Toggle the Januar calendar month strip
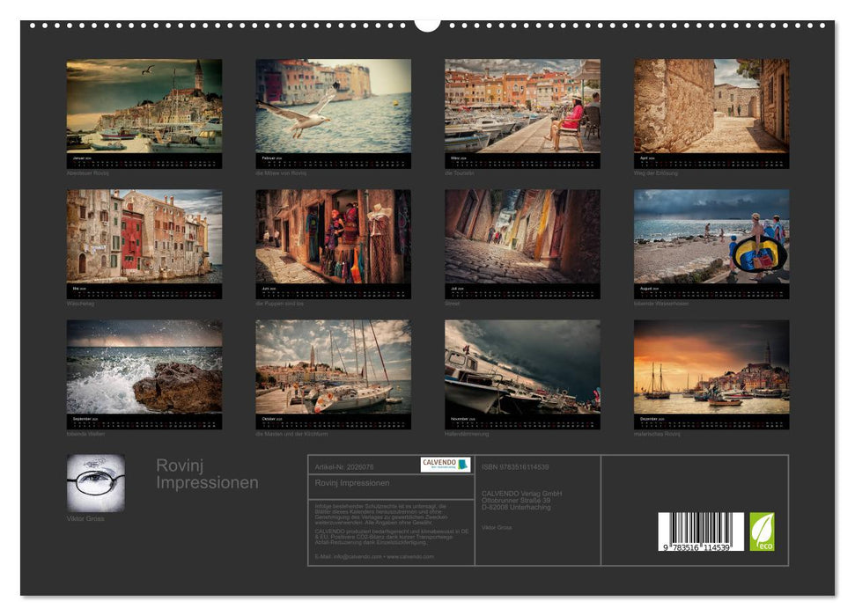 [141, 161]
